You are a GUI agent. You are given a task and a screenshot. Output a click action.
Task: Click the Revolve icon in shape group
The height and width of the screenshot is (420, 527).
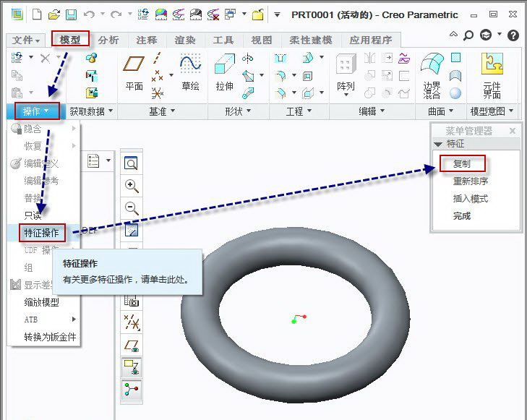(248, 59)
